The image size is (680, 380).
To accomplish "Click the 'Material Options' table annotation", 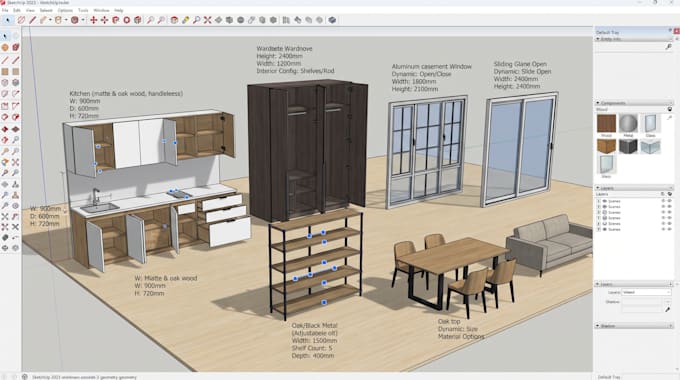I will pos(461,337).
